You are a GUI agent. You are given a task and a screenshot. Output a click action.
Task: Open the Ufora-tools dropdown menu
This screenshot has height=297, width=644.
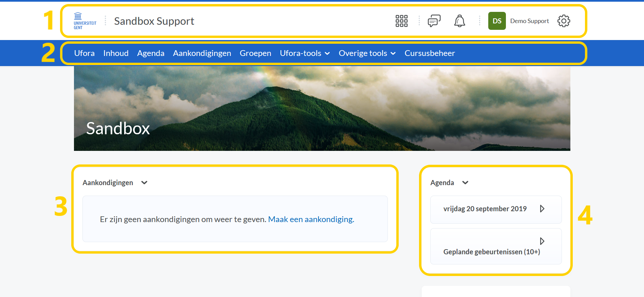tap(305, 53)
